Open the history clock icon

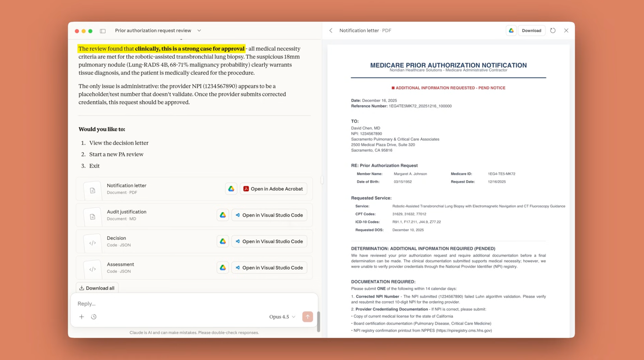94,317
